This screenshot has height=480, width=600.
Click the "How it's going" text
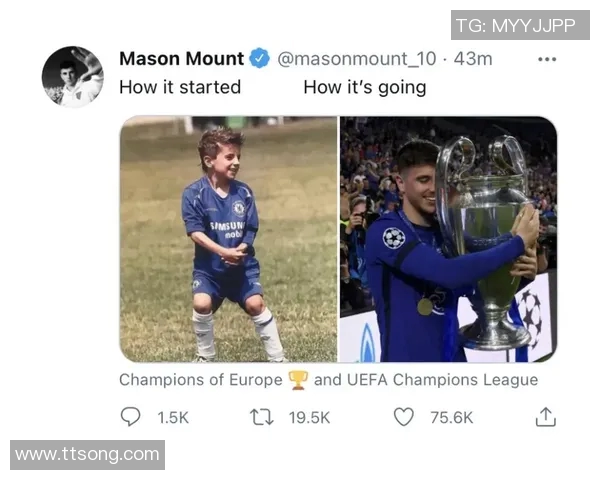(364, 87)
